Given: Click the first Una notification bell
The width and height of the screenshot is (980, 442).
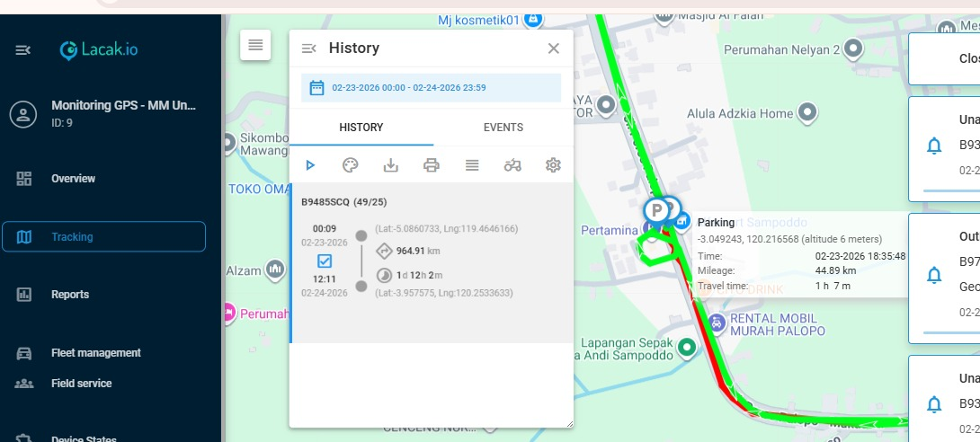Looking at the screenshot, I should [934, 146].
